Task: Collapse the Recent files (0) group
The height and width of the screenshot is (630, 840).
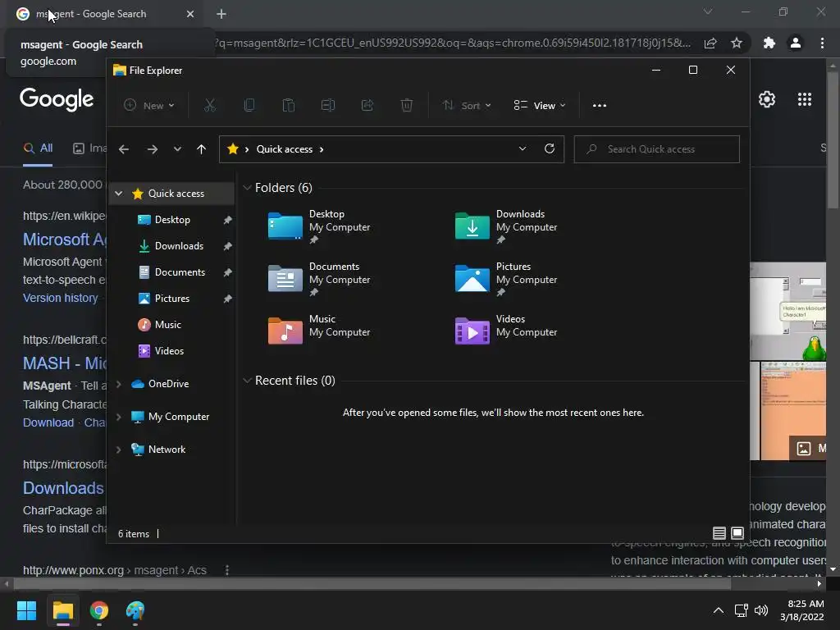Action: pos(247,381)
